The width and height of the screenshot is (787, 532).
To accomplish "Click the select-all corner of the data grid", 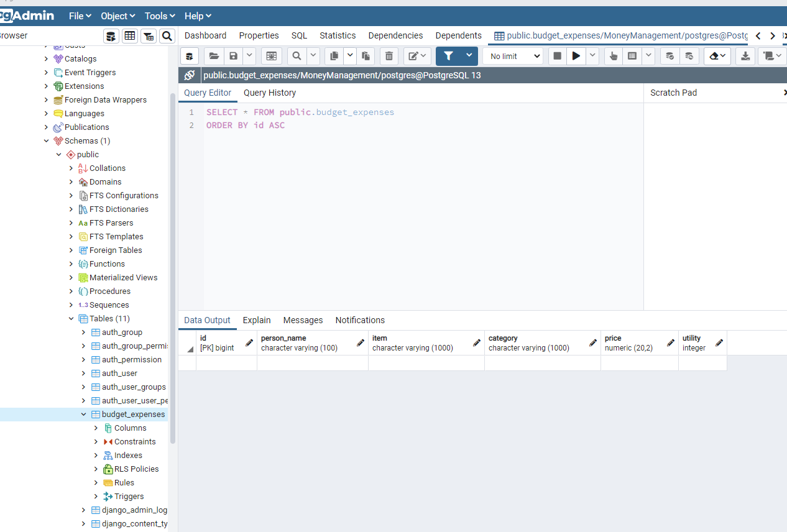I will coord(187,343).
